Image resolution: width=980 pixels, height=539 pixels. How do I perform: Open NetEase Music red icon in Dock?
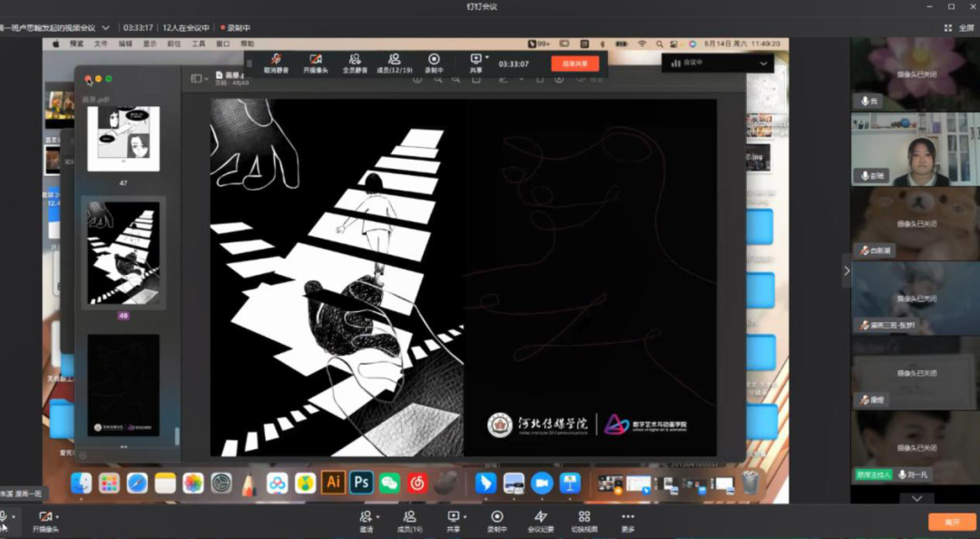[417, 484]
